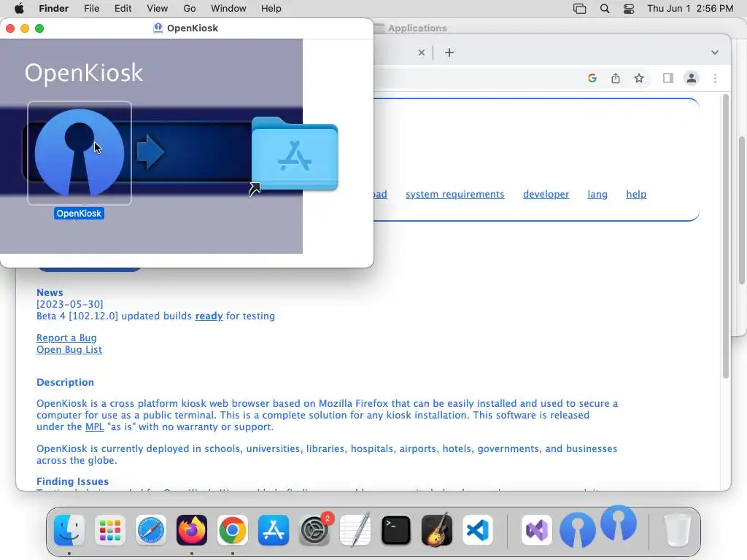Click the Google icon in Chrome address bar
This screenshot has width=747, height=560.
coord(592,78)
